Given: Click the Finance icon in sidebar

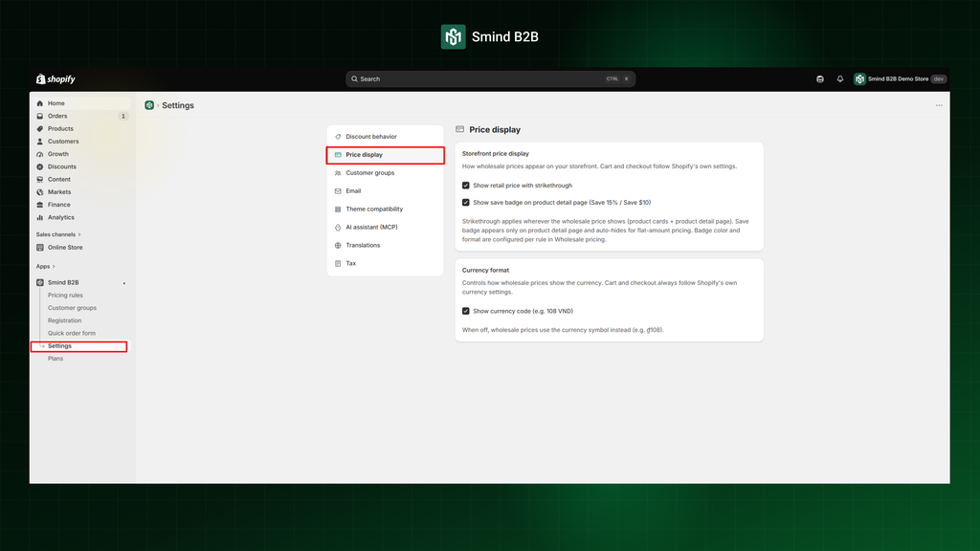Looking at the screenshot, I should pyautogui.click(x=40, y=205).
